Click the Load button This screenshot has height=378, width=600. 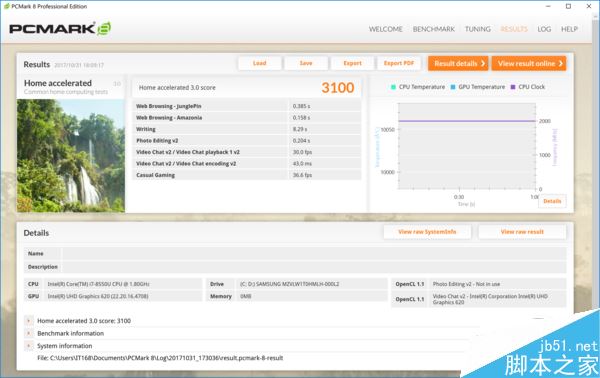[x=259, y=63]
